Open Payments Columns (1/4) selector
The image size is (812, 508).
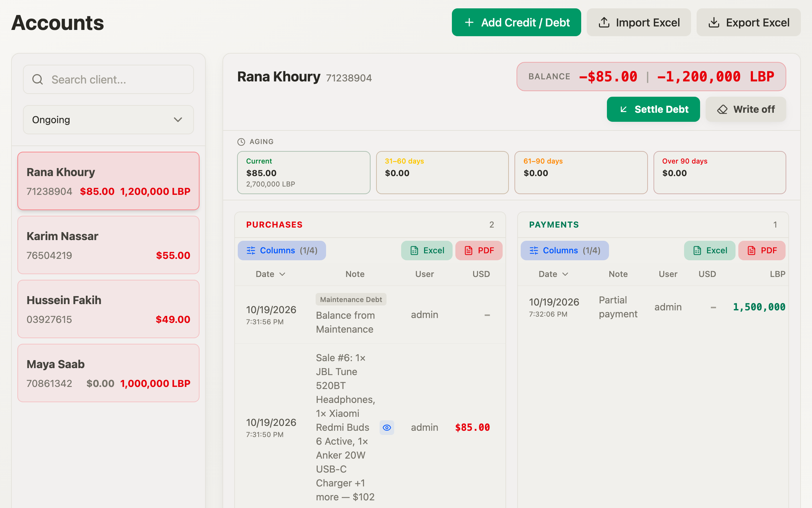coord(565,251)
